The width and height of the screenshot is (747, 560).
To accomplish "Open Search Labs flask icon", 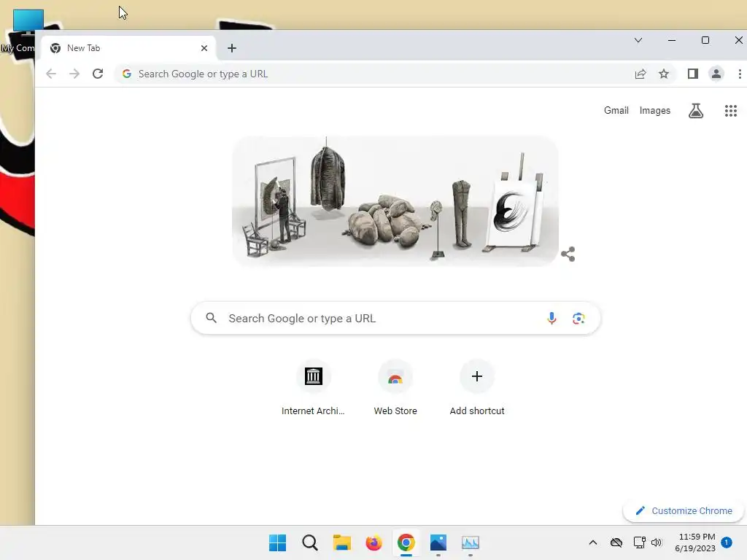I will (695, 111).
